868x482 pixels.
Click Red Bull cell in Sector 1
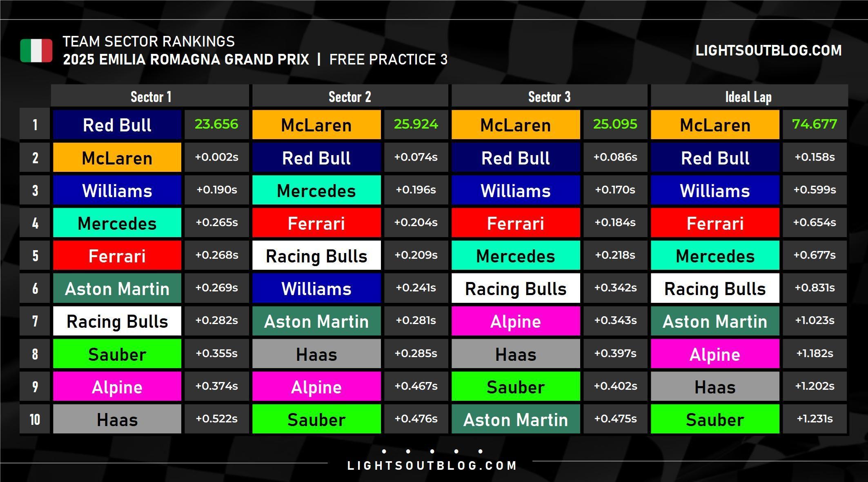(117, 124)
